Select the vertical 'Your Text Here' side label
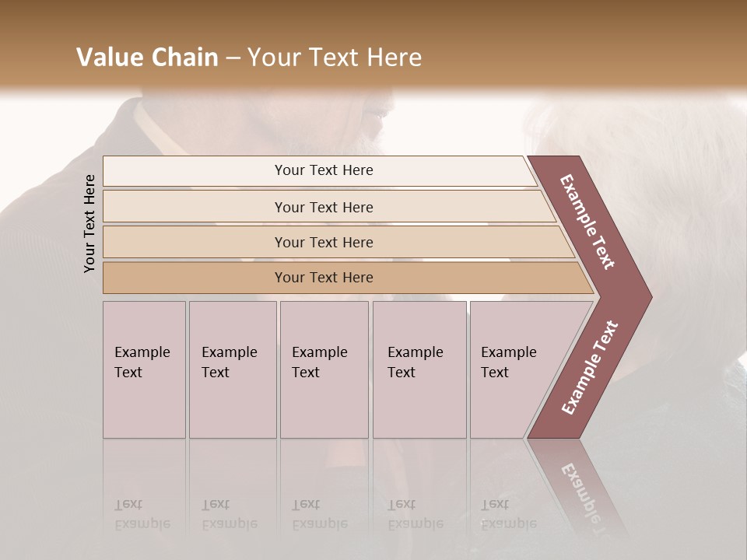The height and width of the screenshot is (560, 747). 89,223
